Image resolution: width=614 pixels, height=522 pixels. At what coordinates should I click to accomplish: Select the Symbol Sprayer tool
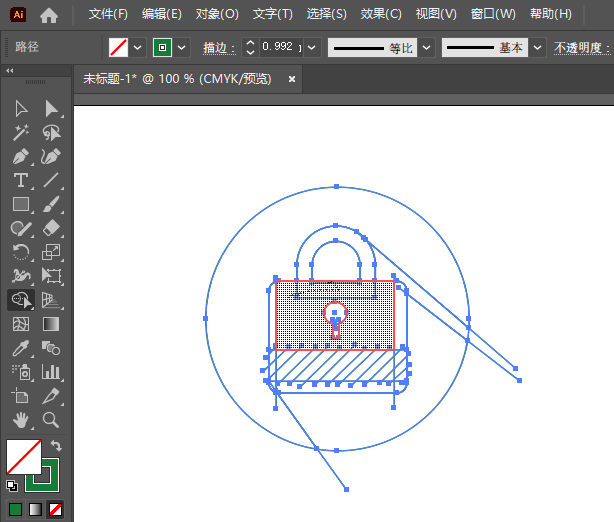[x=21, y=372]
